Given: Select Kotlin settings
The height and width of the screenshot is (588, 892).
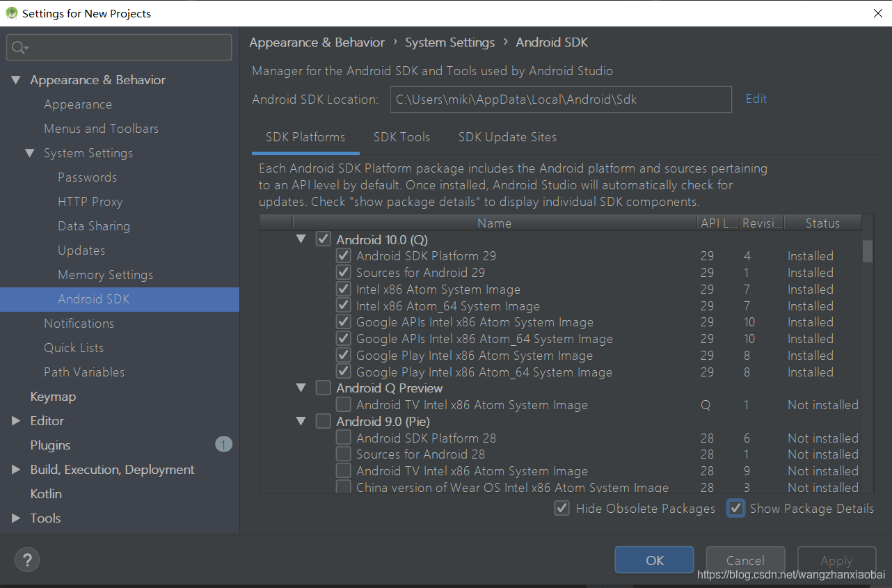Looking at the screenshot, I should pos(46,494).
